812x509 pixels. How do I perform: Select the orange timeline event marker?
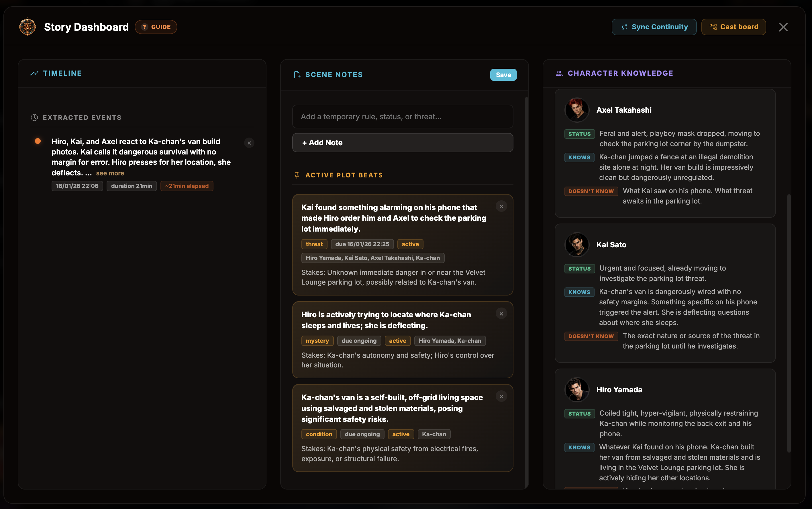coord(38,141)
